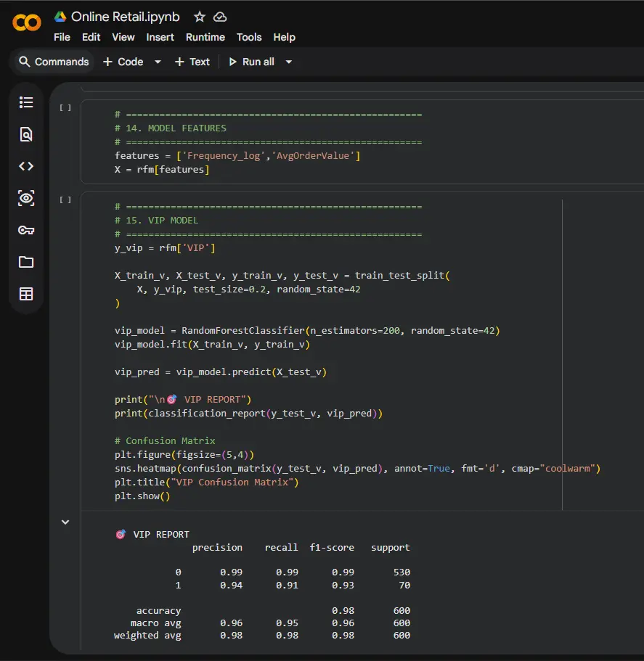Click the vip_model.fit line
The image size is (644, 661).
pos(212,345)
